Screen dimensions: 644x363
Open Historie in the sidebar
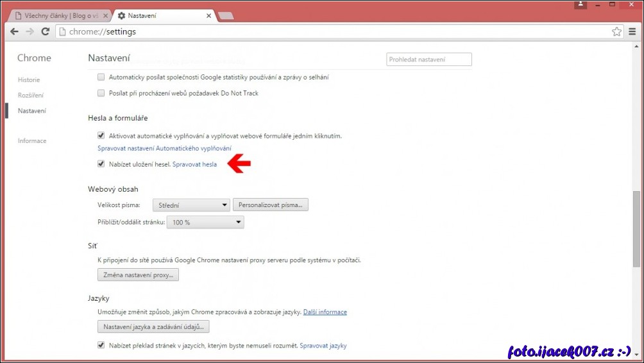[x=29, y=80]
